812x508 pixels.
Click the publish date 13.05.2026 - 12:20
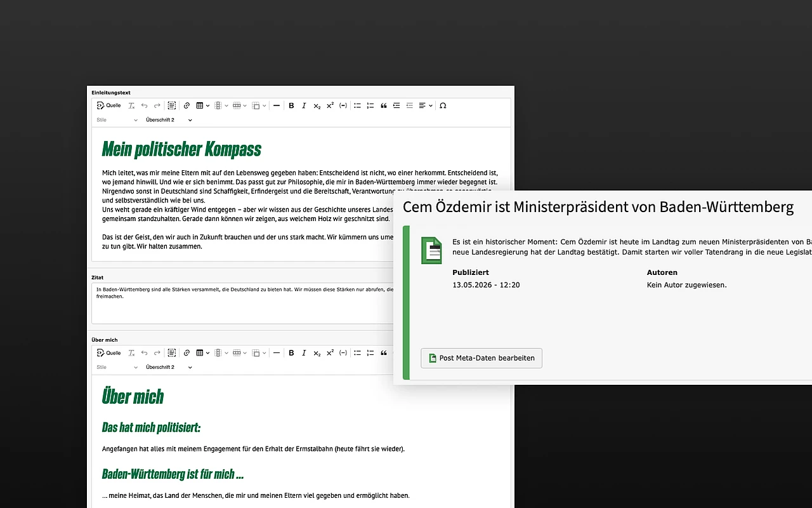[486, 285]
